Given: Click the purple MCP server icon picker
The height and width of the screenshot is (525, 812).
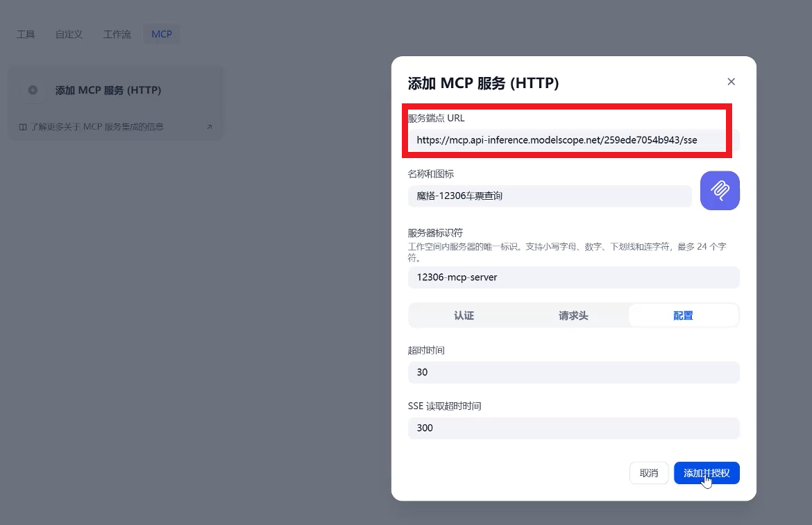Looking at the screenshot, I should [x=720, y=190].
